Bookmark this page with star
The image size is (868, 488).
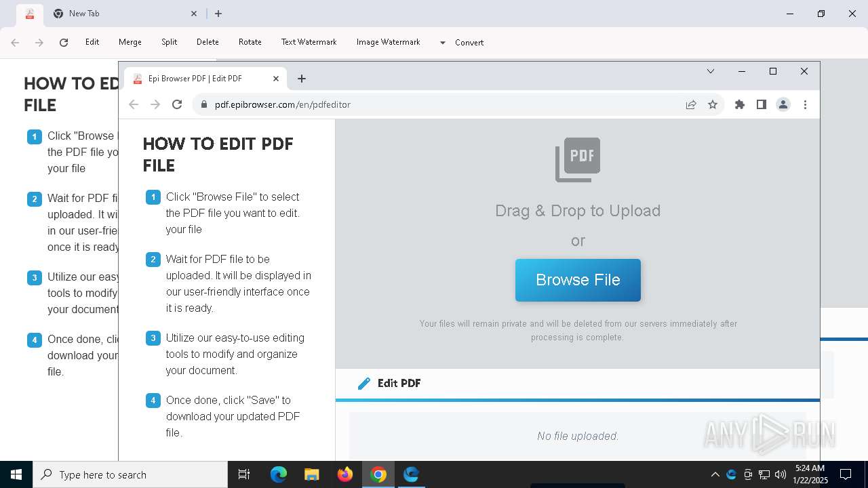point(713,104)
